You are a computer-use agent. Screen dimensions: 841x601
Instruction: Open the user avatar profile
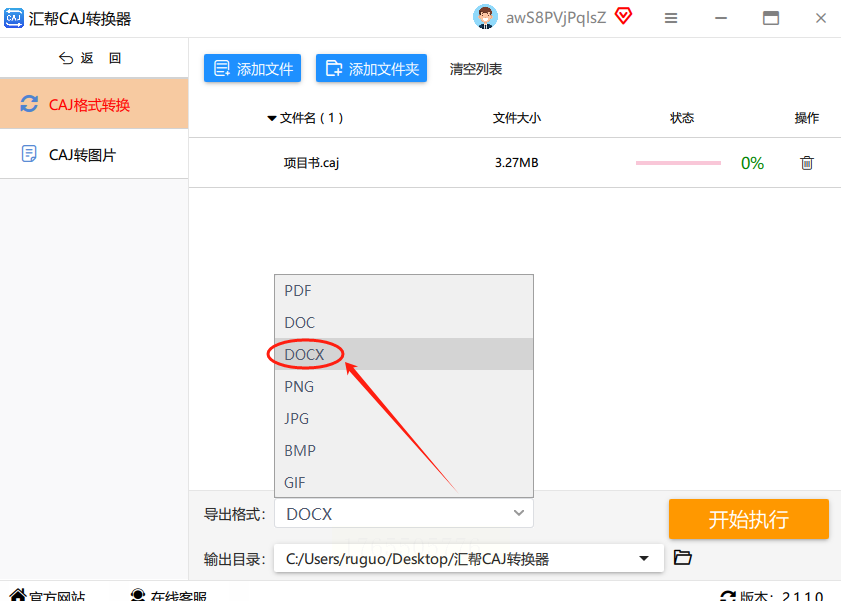click(x=485, y=17)
